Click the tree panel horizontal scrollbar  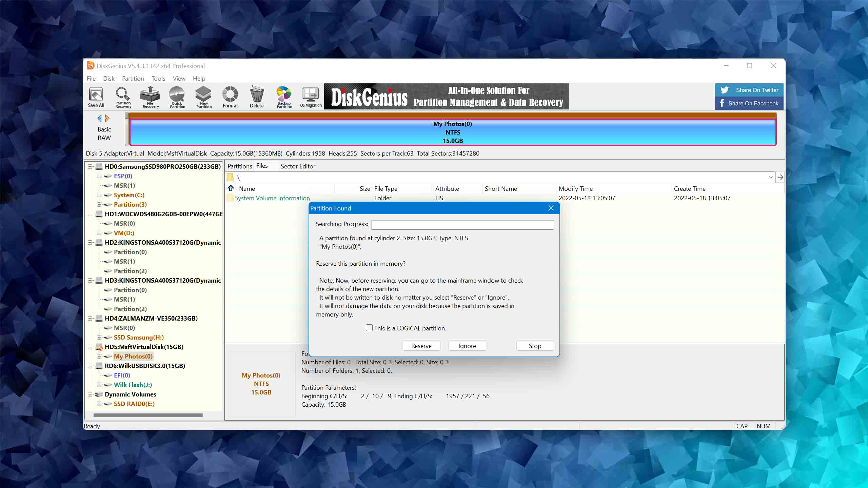pos(148,415)
